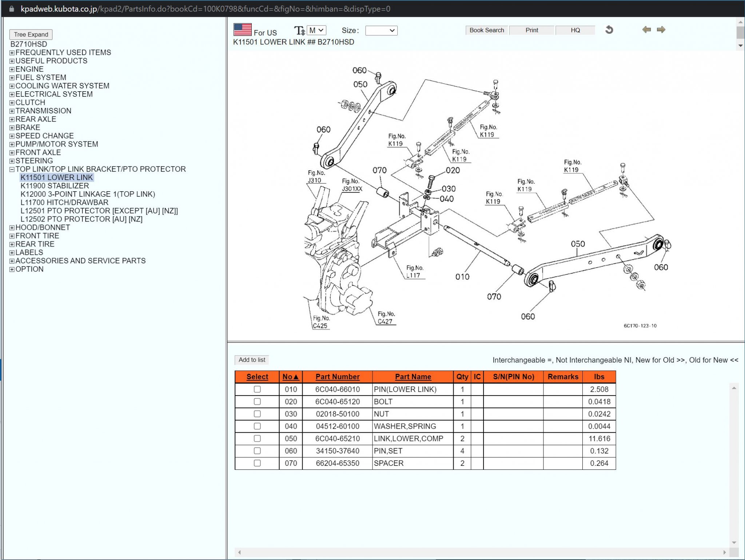
Task: Select K11900 STABILIZER in the tree
Action: [55, 186]
